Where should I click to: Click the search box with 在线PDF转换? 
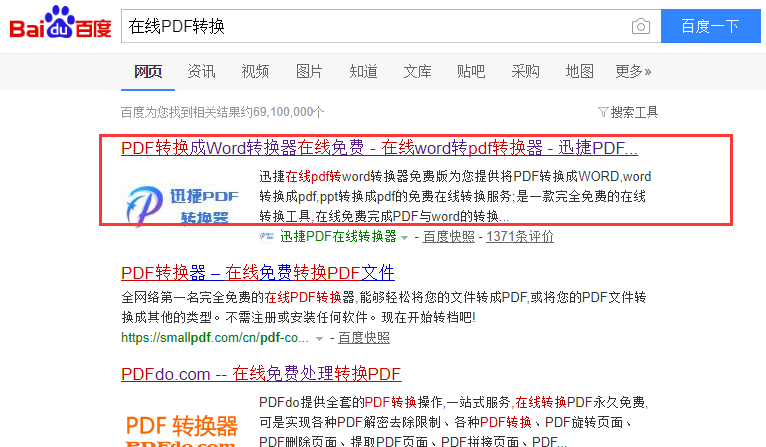391,26
